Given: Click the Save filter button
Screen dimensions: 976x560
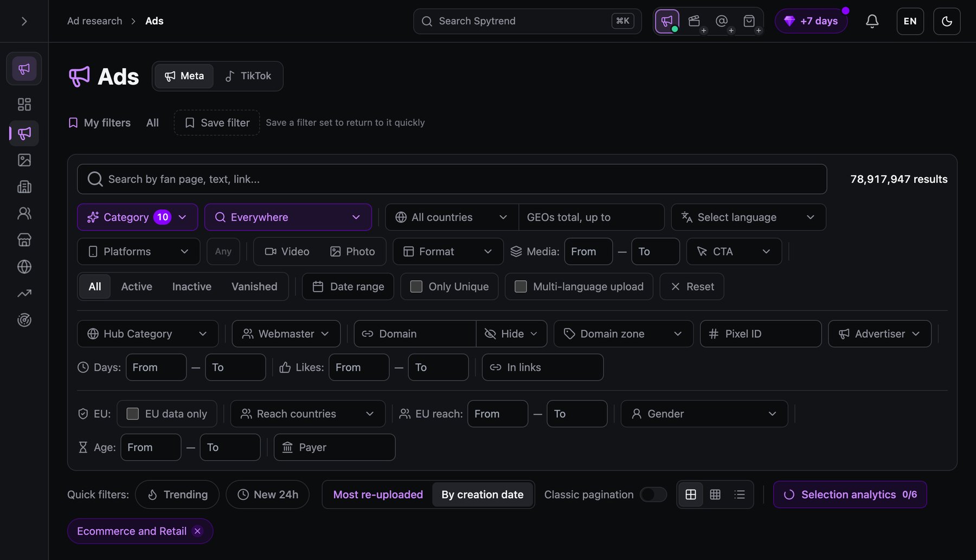Looking at the screenshot, I should [217, 123].
